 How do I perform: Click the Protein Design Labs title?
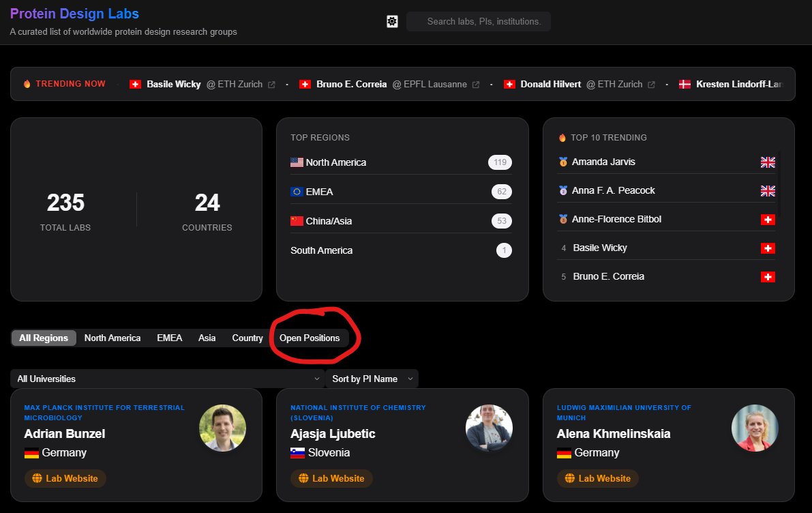coord(74,14)
